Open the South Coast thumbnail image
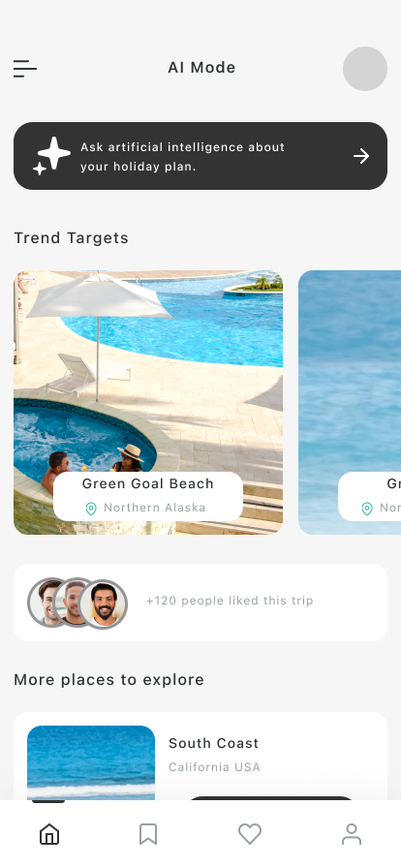This screenshot has width=401, height=868. pos(91,762)
